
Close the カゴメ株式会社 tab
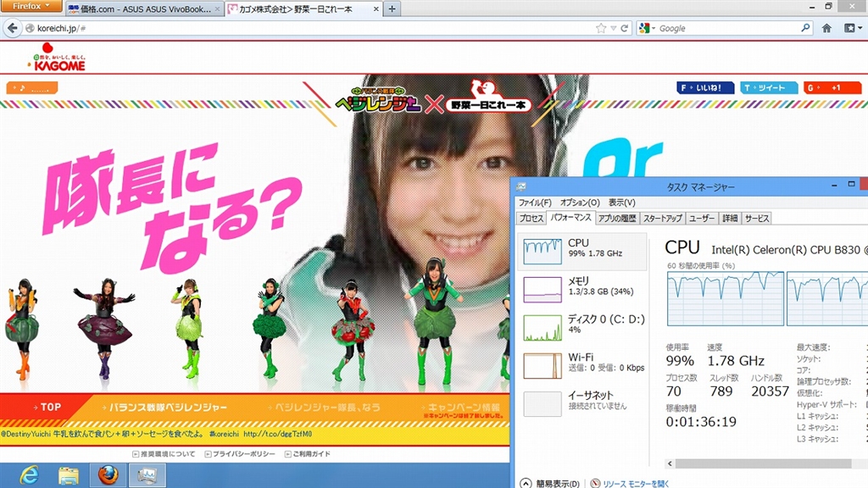(x=376, y=8)
